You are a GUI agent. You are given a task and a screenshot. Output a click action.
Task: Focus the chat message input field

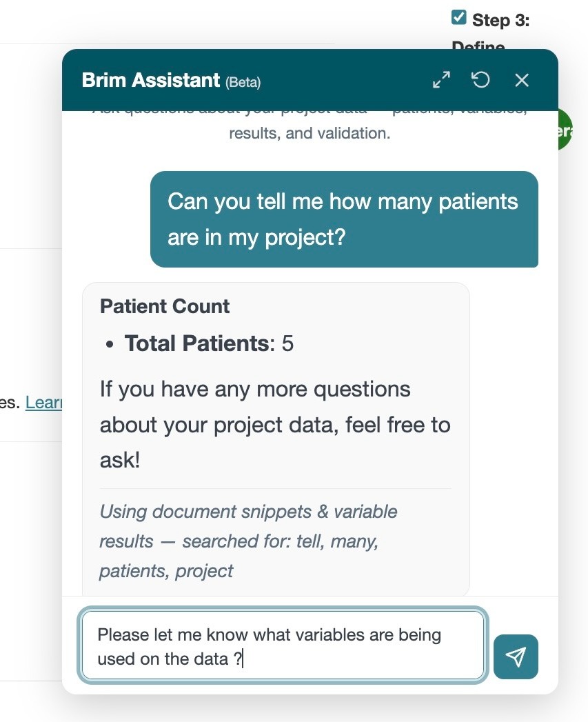[283, 645]
